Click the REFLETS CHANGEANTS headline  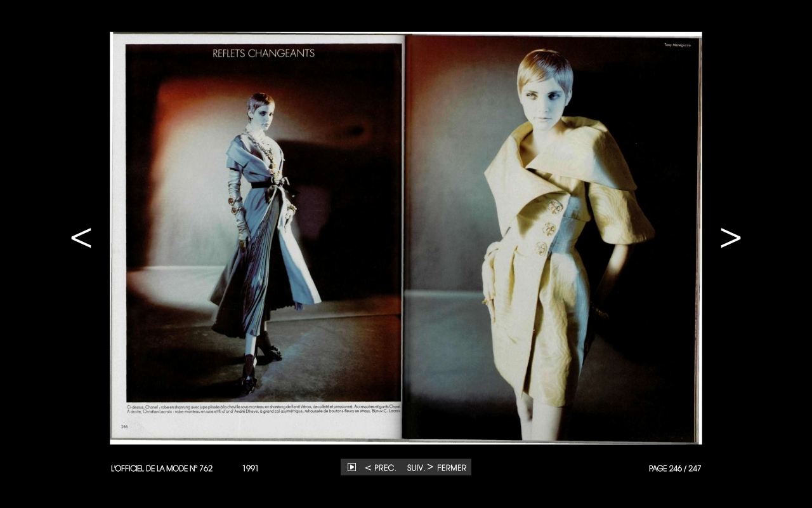pos(263,53)
